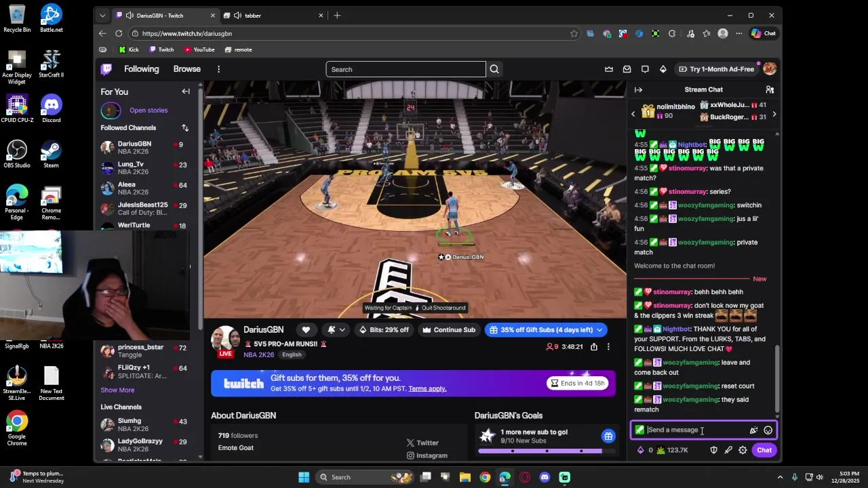Image resolution: width=868 pixels, height=488 pixels.
Task: Open a new browser tab
Action: [337, 16]
